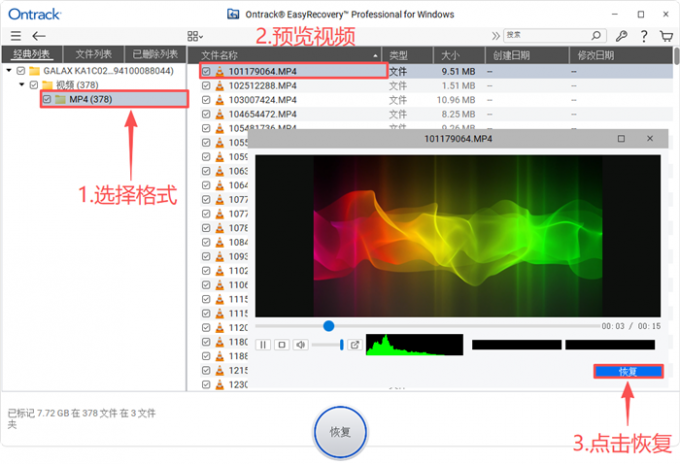Open the view mode grid dropdown
Screen dimensions: 680x464
pos(195,36)
